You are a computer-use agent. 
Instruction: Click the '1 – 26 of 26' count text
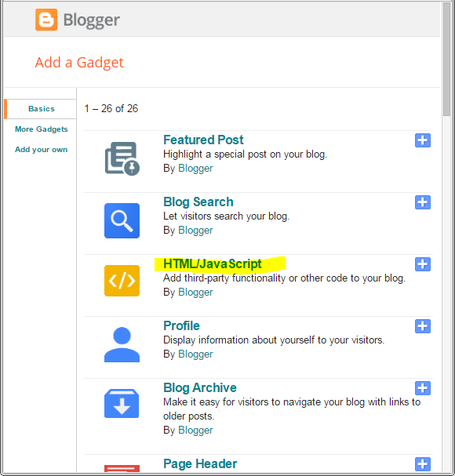click(x=111, y=108)
